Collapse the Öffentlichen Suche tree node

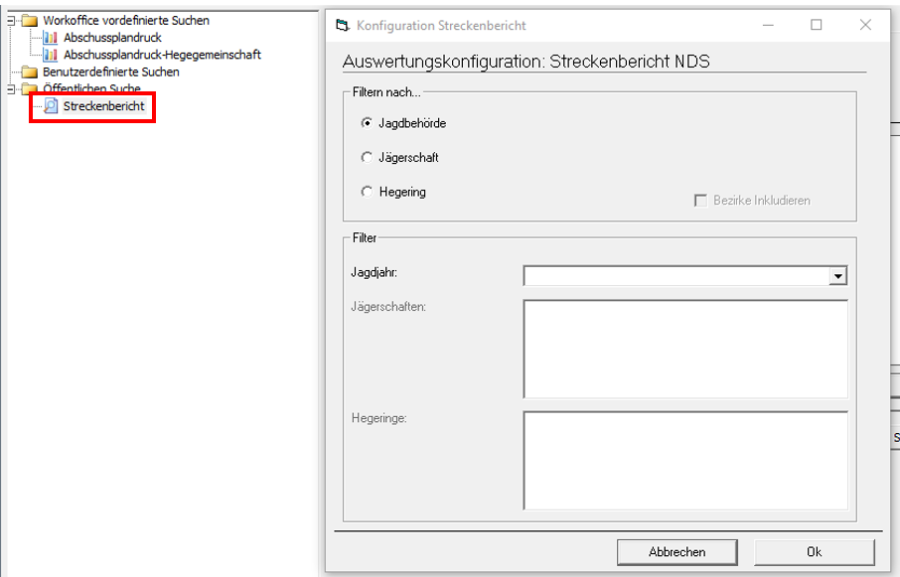click(11, 89)
